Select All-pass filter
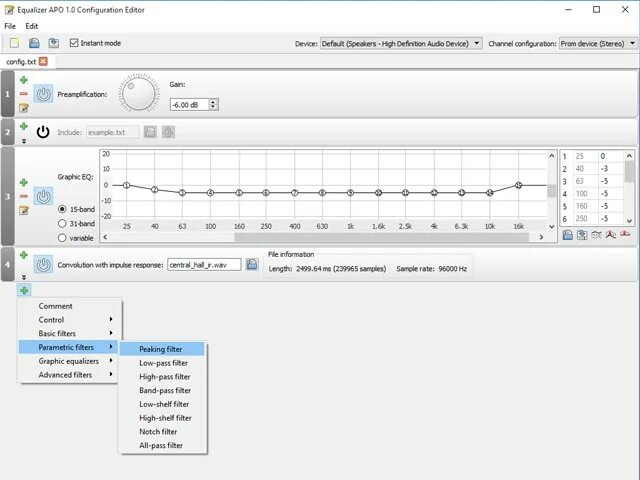This screenshot has height=480, width=640. point(162,445)
